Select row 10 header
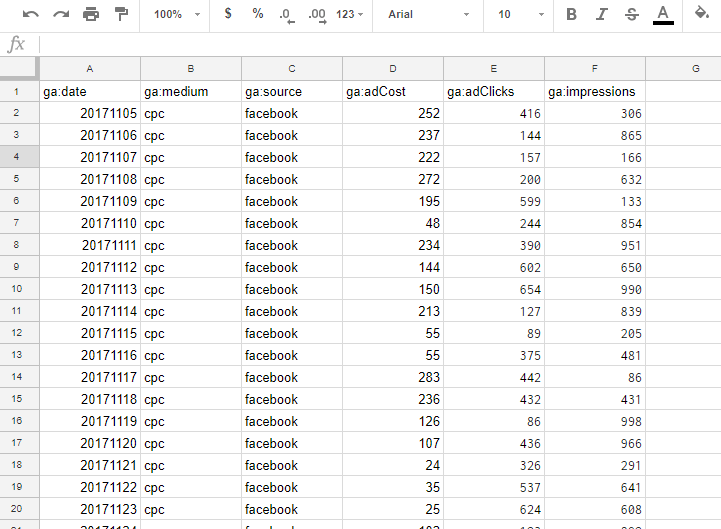Screen dimensions: 721x529 (19, 289)
